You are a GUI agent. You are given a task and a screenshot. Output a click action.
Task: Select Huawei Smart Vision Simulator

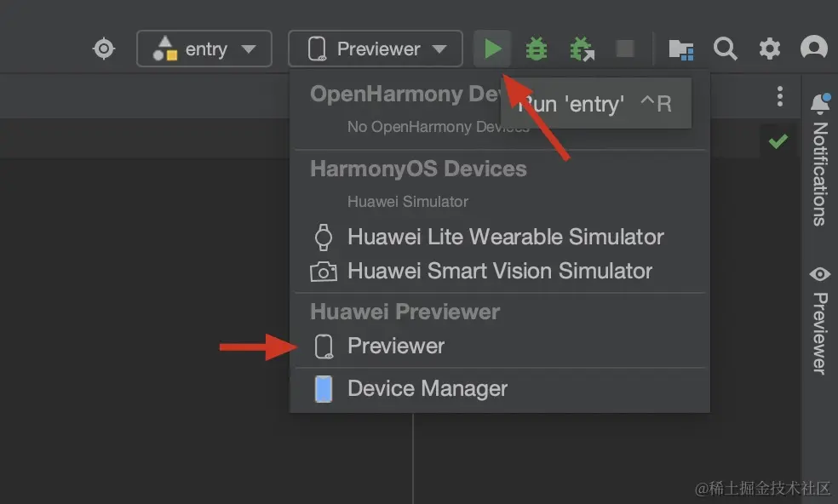coord(499,272)
